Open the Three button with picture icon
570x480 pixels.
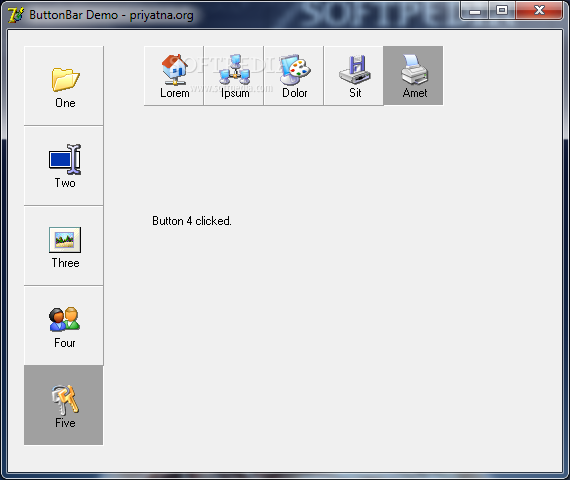coord(64,246)
